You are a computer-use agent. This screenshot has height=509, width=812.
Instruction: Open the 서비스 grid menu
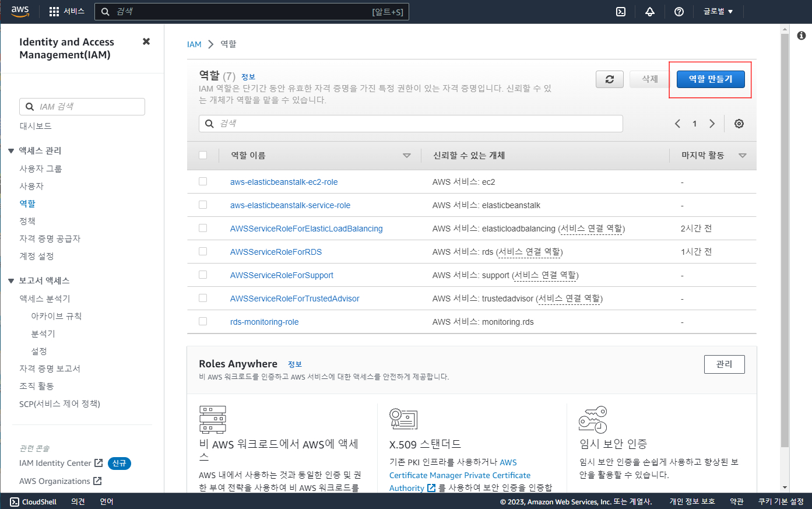click(66, 12)
